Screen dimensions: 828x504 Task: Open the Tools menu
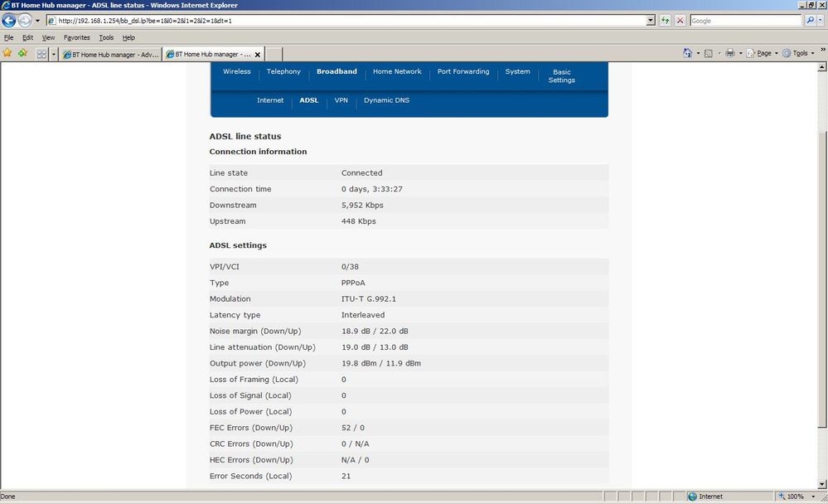point(106,37)
